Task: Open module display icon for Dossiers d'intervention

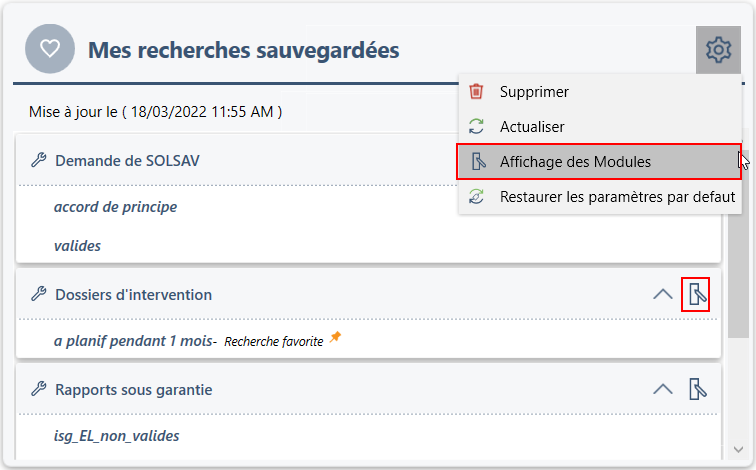Action: coord(696,294)
